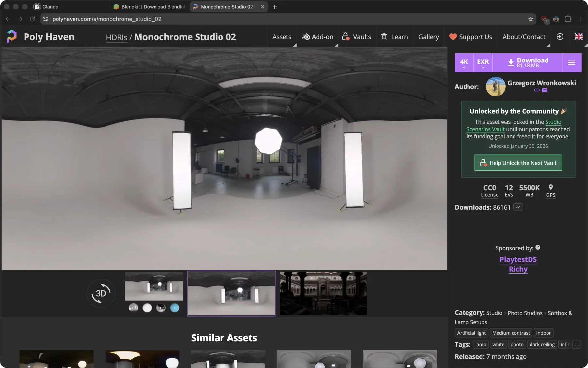The width and height of the screenshot is (588, 368).
Task: Click the Poly Haven logo icon
Action: coord(12,37)
